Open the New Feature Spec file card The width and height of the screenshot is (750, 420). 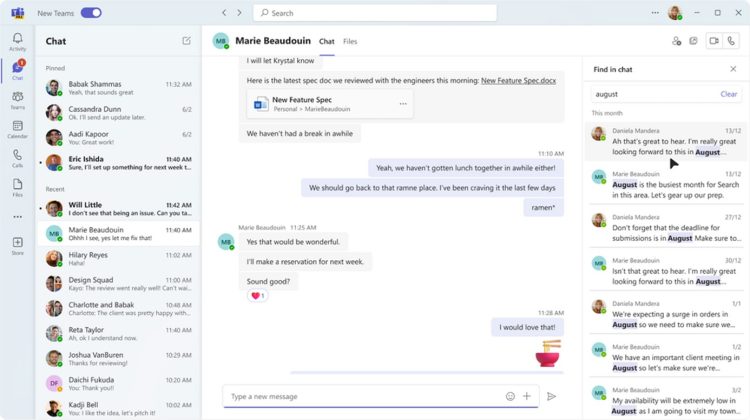point(330,104)
